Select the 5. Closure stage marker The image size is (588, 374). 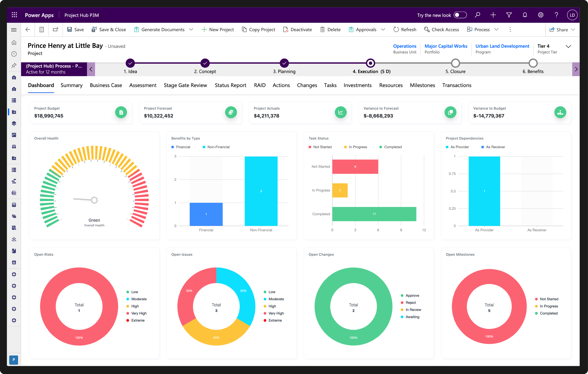click(x=455, y=63)
